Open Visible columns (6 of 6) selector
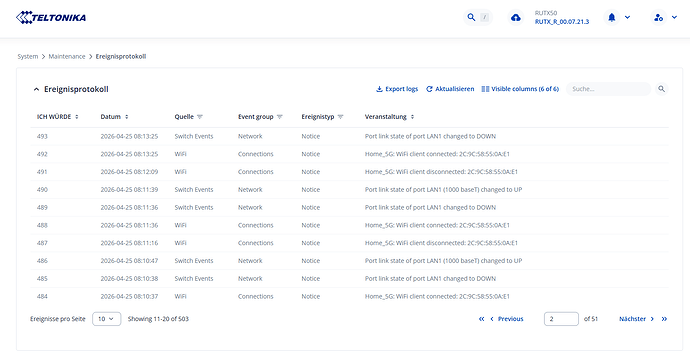Image resolution: width=690 pixels, height=361 pixels. (520, 89)
